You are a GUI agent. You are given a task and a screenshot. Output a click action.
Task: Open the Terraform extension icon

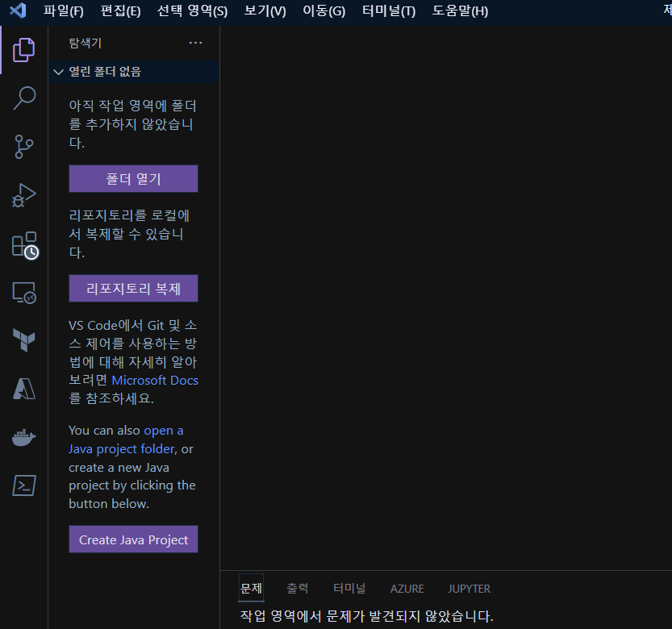(24, 340)
